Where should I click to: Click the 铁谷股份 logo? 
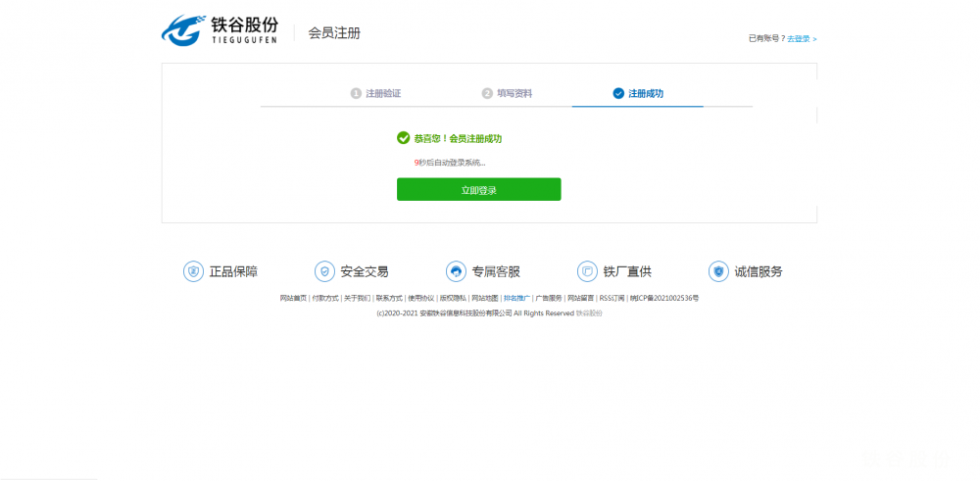pos(219,30)
